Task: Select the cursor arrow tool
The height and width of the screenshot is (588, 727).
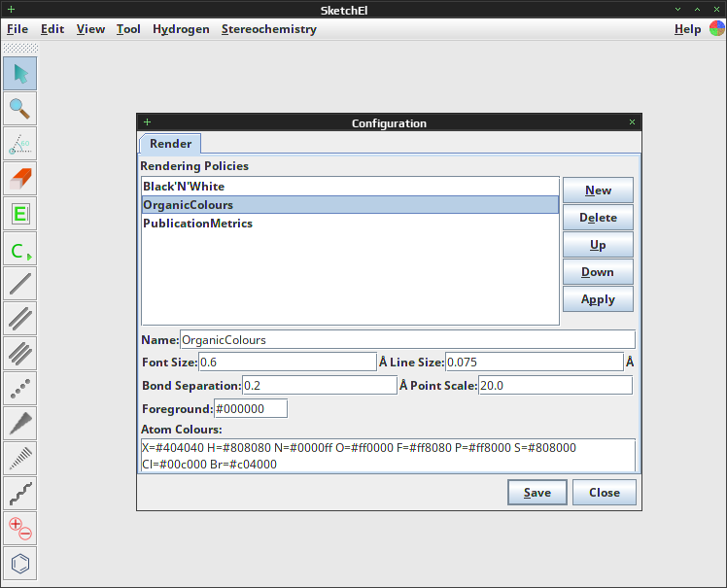Action: tap(20, 73)
